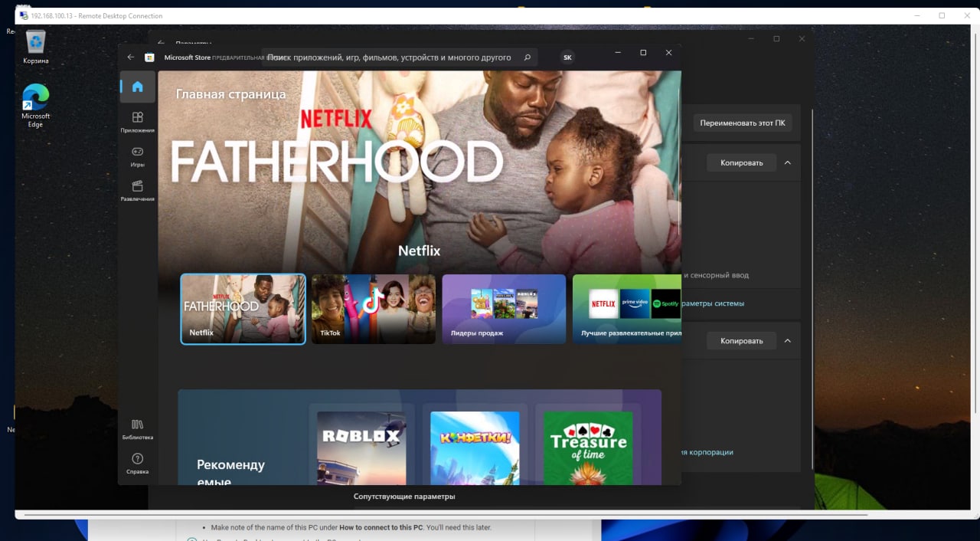Open the Конфетки game card
Image resolution: width=980 pixels, height=541 pixels.
[475, 446]
